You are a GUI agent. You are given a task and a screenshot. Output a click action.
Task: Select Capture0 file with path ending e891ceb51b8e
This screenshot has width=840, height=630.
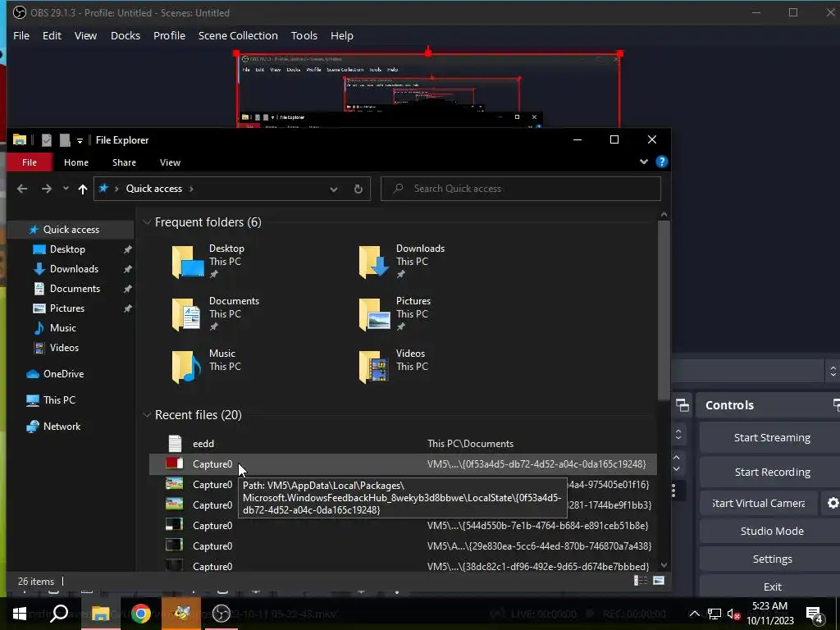coord(403,526)
